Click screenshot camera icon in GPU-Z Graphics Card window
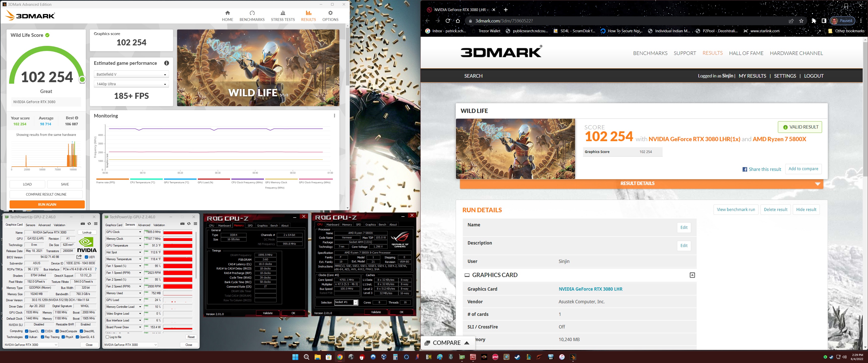The width and height of the screenshot is (868, 363). coord(83,224)
